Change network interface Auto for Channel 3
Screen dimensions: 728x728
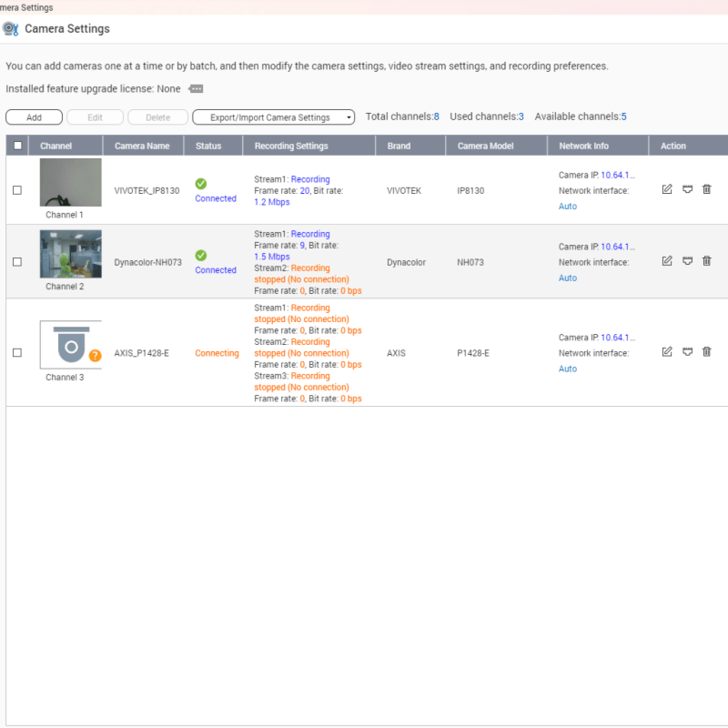(567, 369)
